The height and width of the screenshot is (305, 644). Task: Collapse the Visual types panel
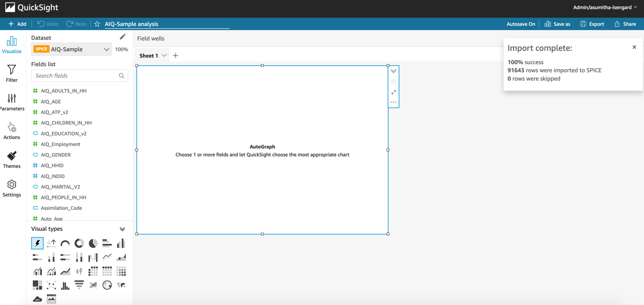click(122, 229)
